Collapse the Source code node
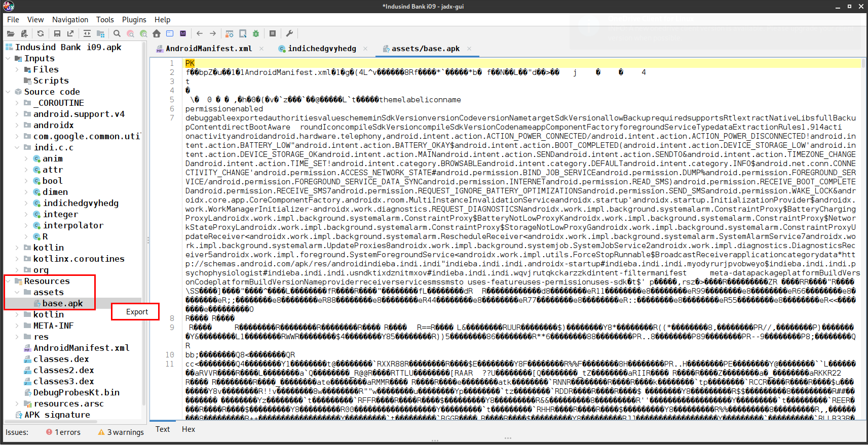The height and width of the screenshot is (445, 868). pos(8,92)
